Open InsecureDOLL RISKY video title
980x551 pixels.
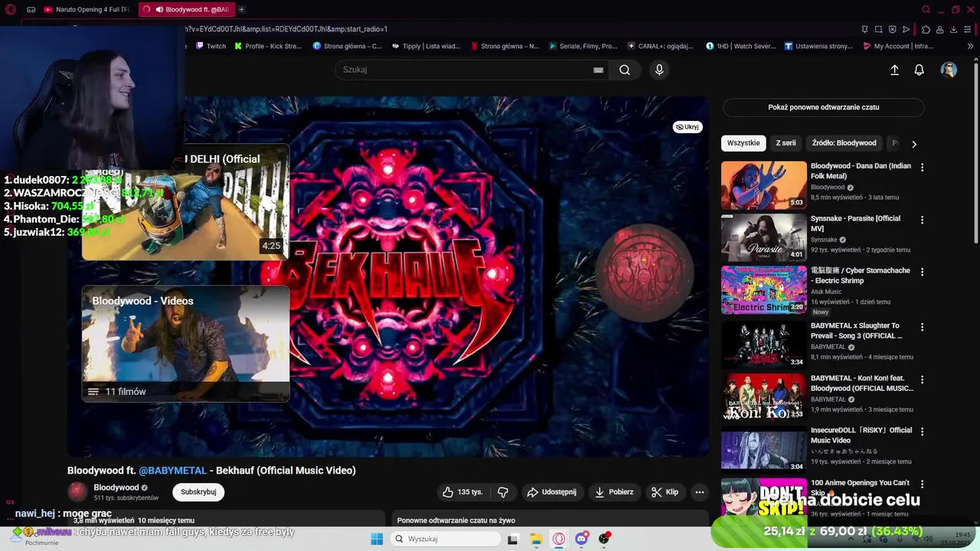pyautogui.click(x=861, y=435)
